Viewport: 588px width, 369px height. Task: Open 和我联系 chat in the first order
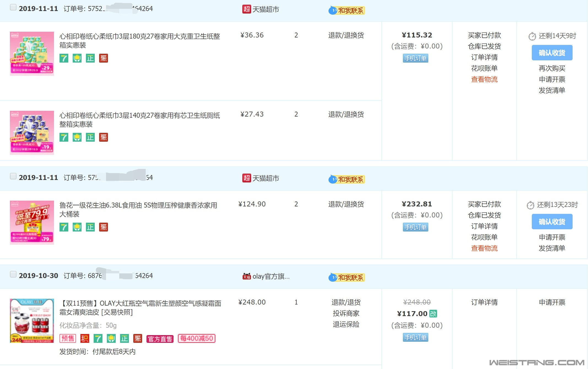[346, 10]
